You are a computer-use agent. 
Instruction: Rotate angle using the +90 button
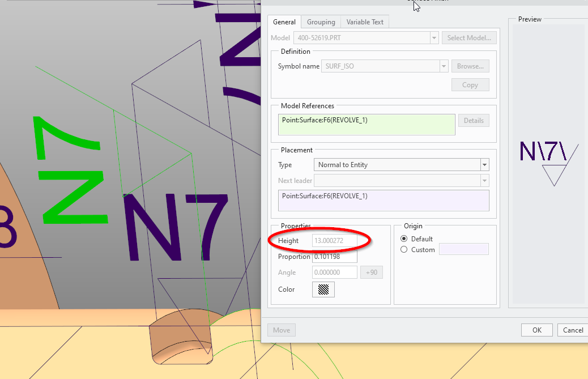pos(372,272)
